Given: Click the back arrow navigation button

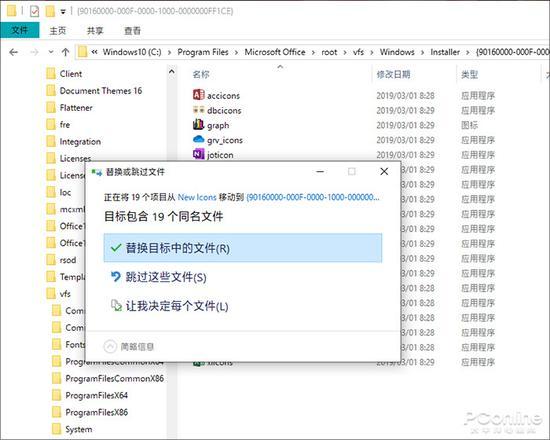Looking at the screenshot, I should 13,52.
